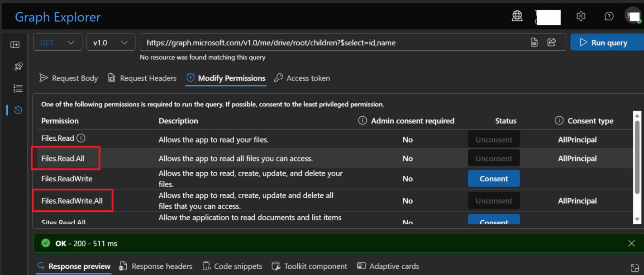Click the Files.Read.All permission name
Screen dimensions: 644x275
(x=63, y=158)
